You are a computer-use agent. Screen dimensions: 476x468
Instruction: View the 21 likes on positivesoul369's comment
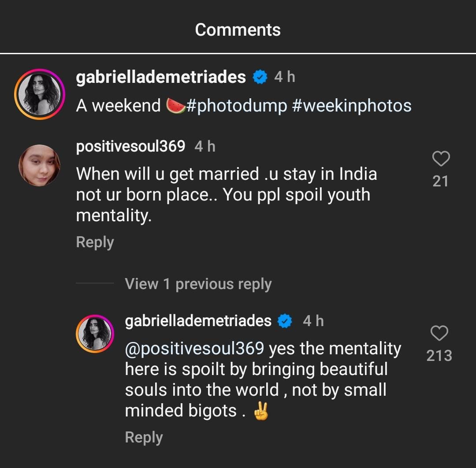click(440, 181)
